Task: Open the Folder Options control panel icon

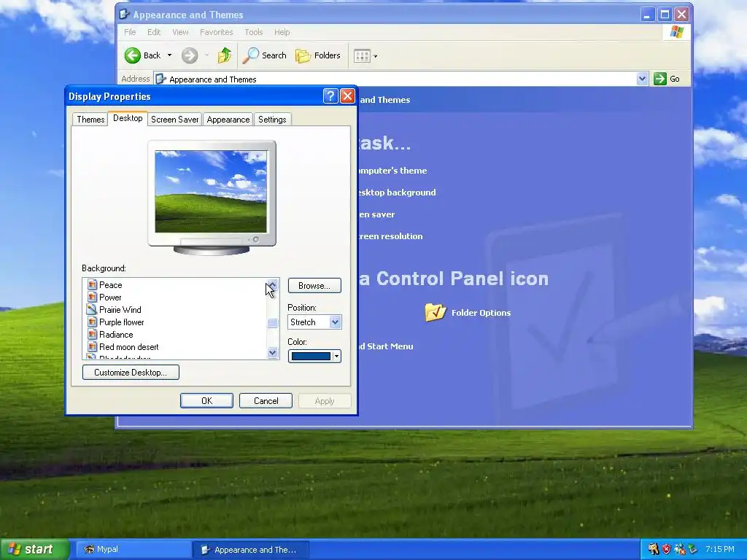Action: (x=435, y=312)
